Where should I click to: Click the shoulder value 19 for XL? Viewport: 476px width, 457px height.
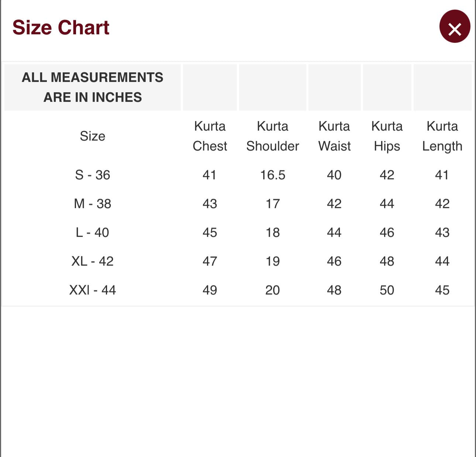[273, 261]
